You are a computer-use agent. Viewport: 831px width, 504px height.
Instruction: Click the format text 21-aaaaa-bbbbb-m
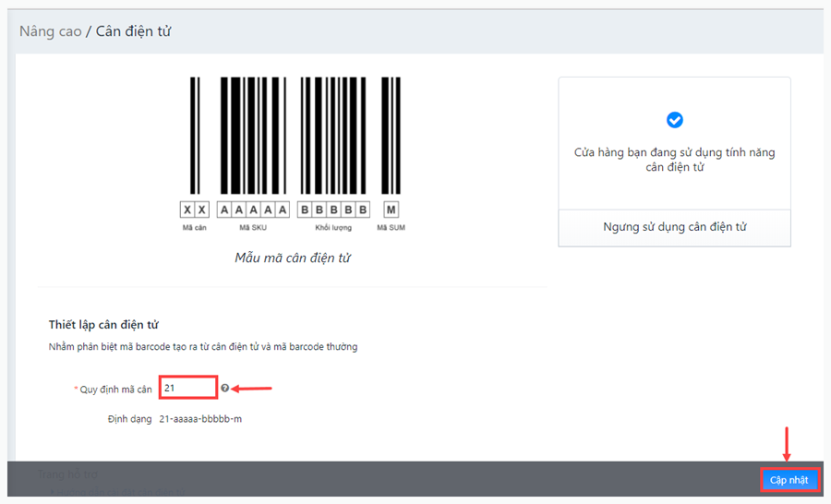pos(200,419)
